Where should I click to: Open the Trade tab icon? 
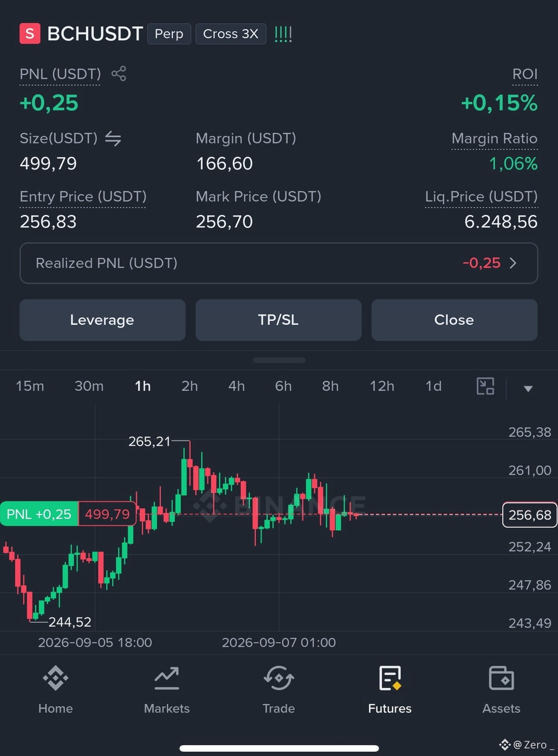point(279,678)
